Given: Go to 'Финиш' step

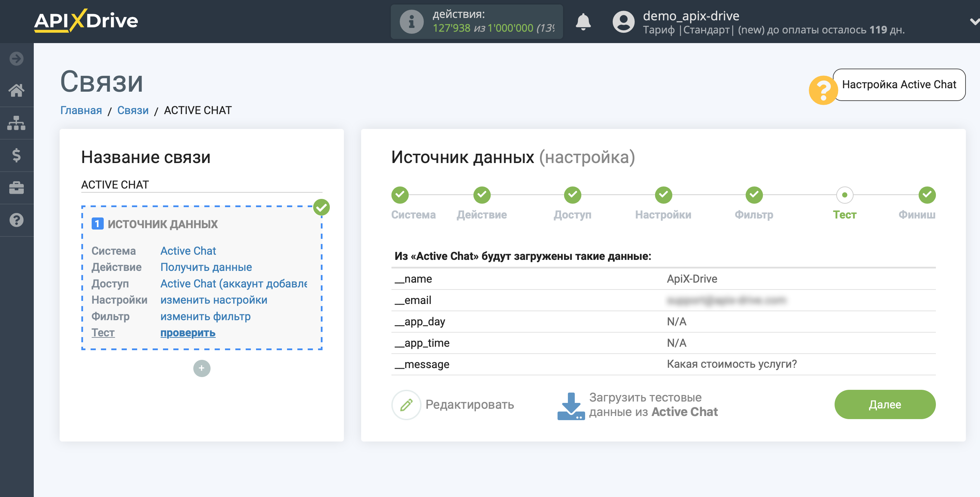Looking at the screenshot, I should tap(927, 195).
